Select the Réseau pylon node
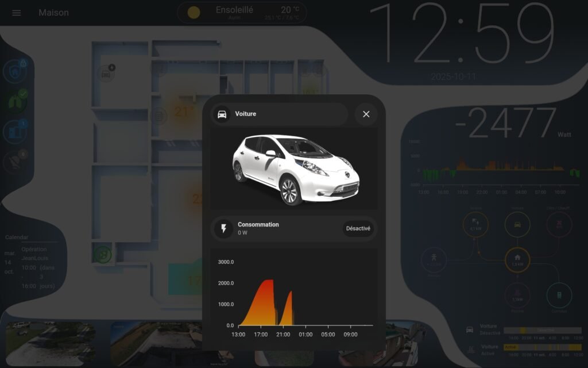This screenshot has width=588, height=368. coord(434,260)
